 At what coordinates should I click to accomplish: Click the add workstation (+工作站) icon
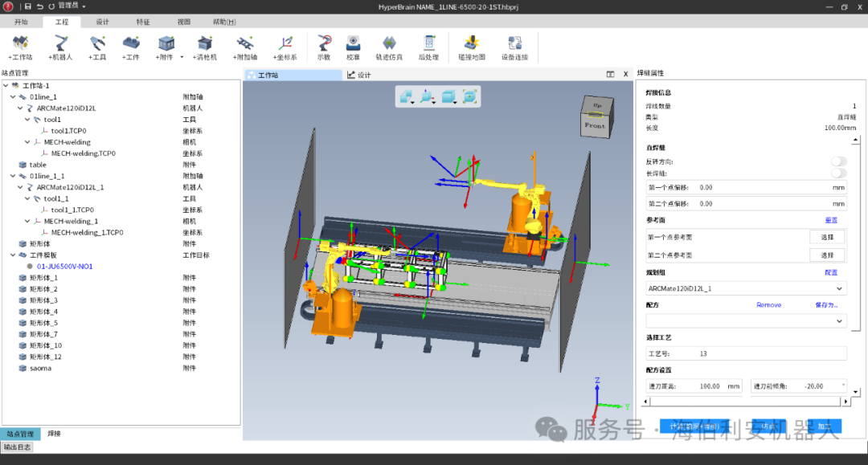[20, 43]
